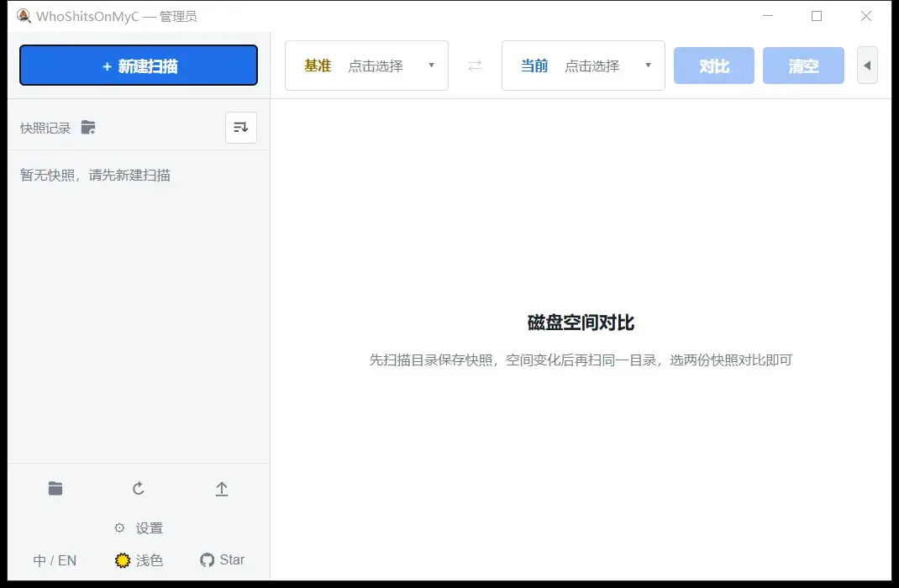Click the folder-plus icon beside 快照记录
Image resolution: width=899 pixels, height=588 pixels.
coord(88,127)
